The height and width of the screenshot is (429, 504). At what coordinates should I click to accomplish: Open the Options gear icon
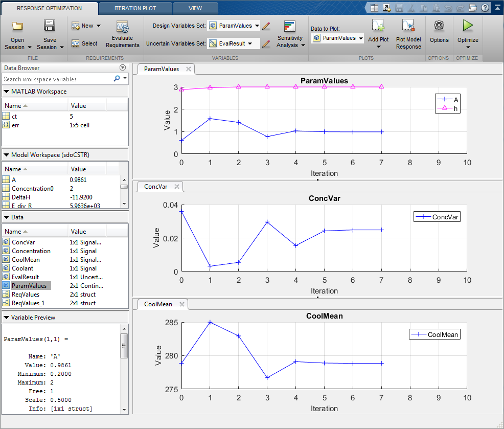[439, 26]
